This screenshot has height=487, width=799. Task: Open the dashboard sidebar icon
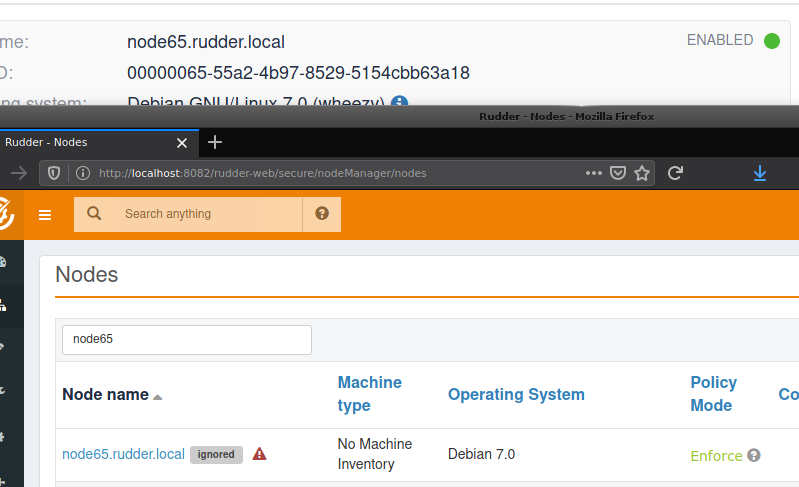[x=3, y=262]
